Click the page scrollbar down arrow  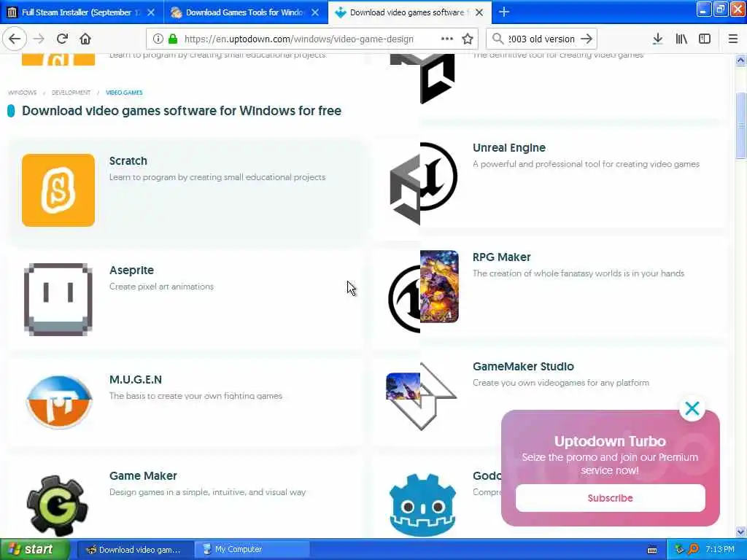point(740,532)
